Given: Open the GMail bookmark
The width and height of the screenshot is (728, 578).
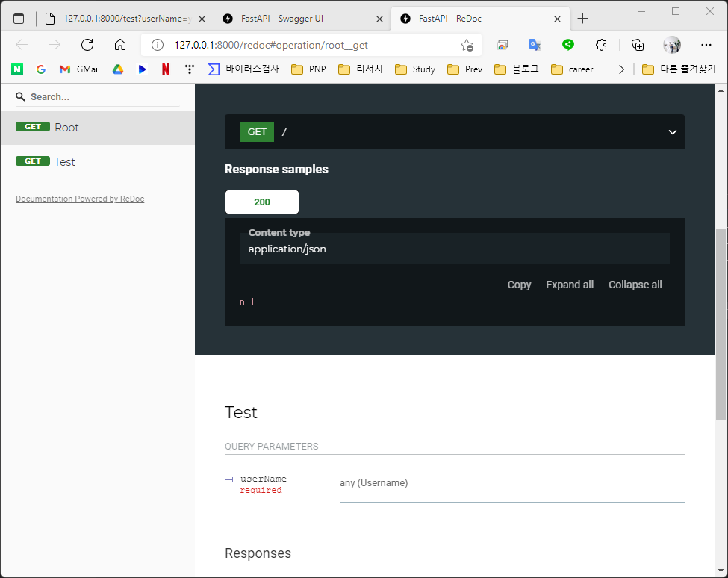Looking at the screenshot, I should coord(78,69).
